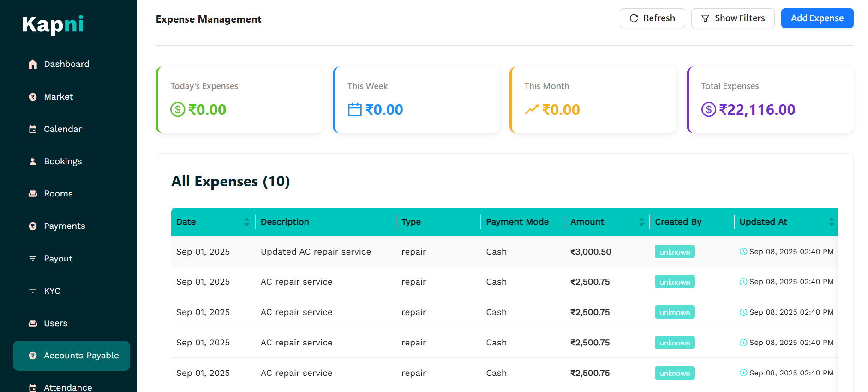Click the Calendar icon in sidebar
Viewport: 868px width, 392px height.
pos(33,130)
